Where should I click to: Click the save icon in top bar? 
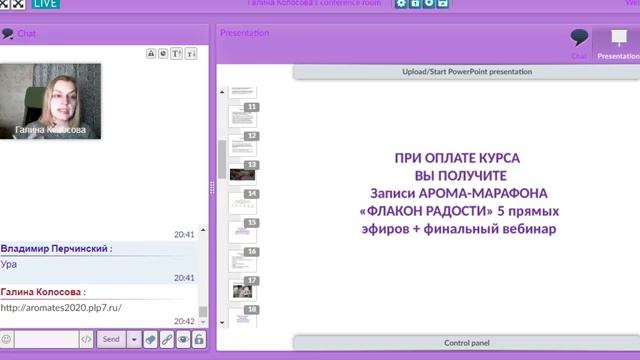[x=443, y=3]
